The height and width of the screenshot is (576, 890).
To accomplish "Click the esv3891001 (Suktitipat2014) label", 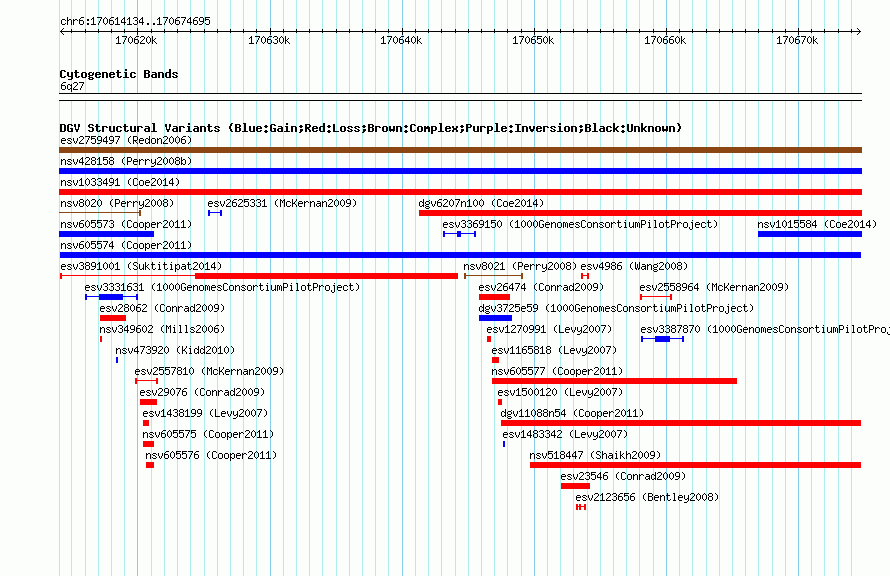I will pyautogui.click(x=141, y=266).
